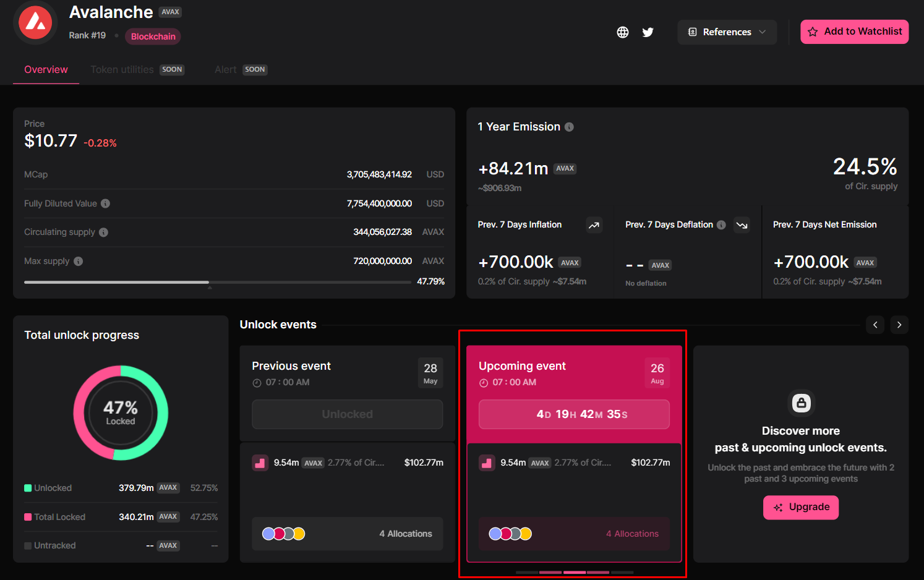Click the ~$906.93m emission value

tap(500, 188)
